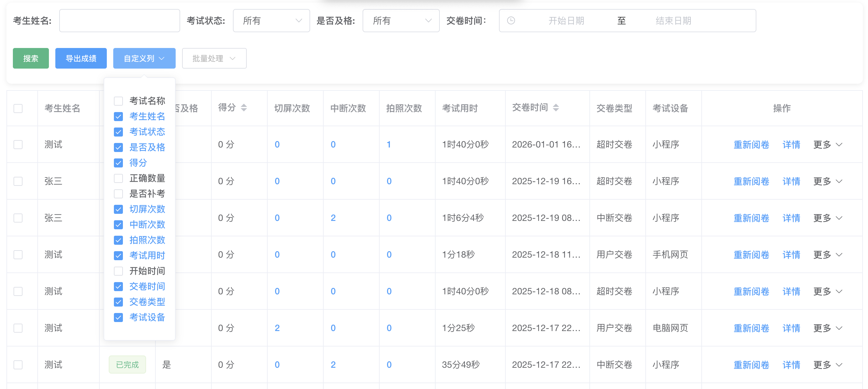
Task: Open the 是否及格 dropdown
Action: click(x=401, y=21)
